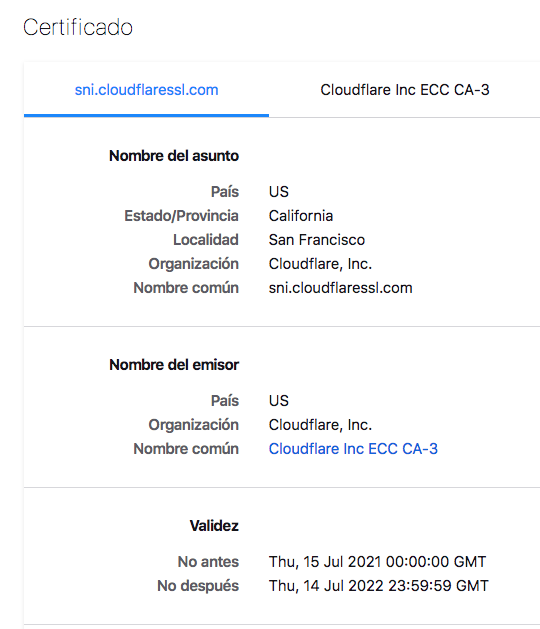Follow the Cloudflare Inc ECC CA-3 issuer link
Image resolution: width=540 pixels, height=629 pixels.
(x=353, y=449)
